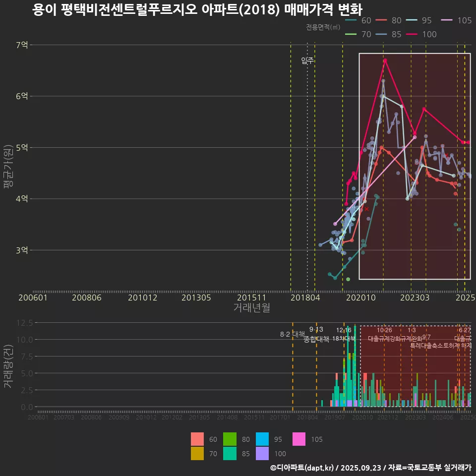Screen dimensions: 476x476
Task: Select the blue 95 bar legend swatch
Action: point(262,439)
